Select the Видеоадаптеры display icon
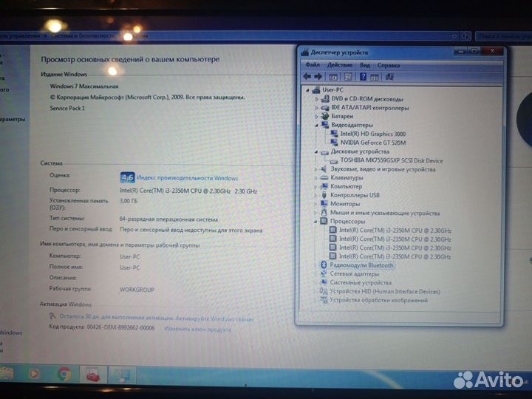 325,125
